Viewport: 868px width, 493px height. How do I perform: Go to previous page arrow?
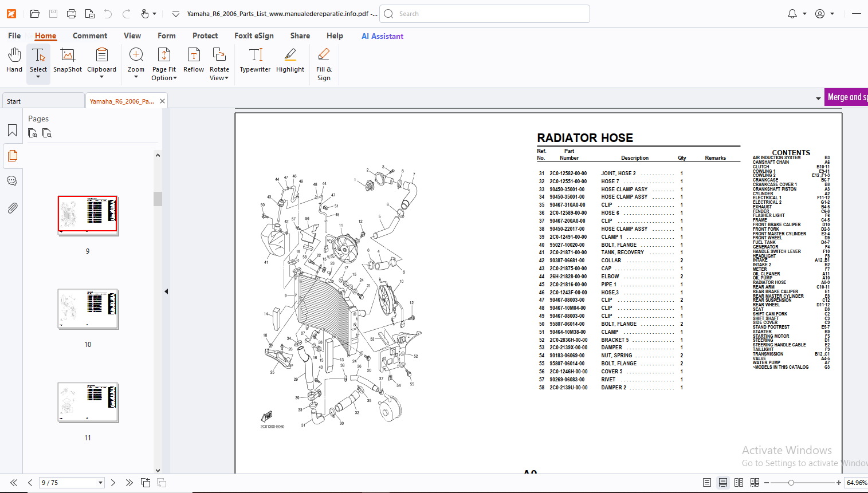click(x=30, y=483)
